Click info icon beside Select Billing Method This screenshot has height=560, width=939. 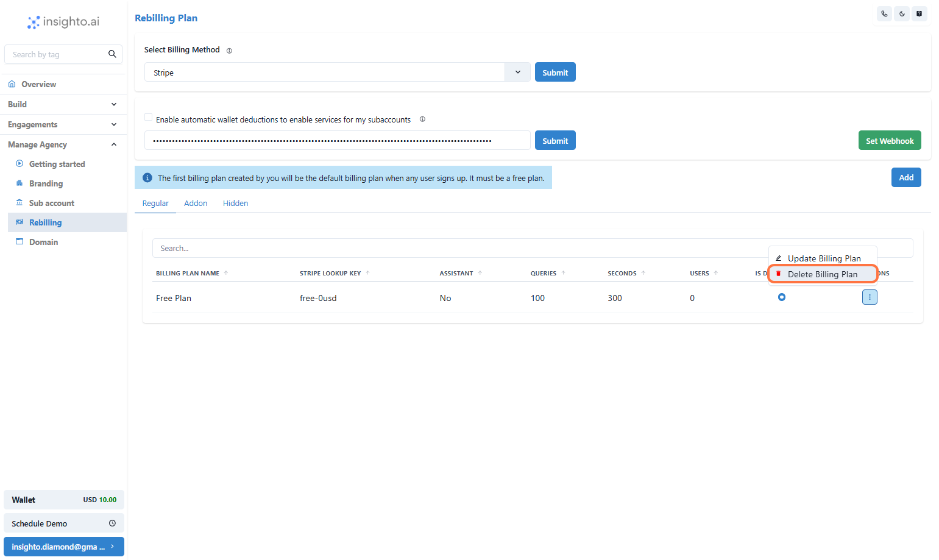tap(229, 51)
